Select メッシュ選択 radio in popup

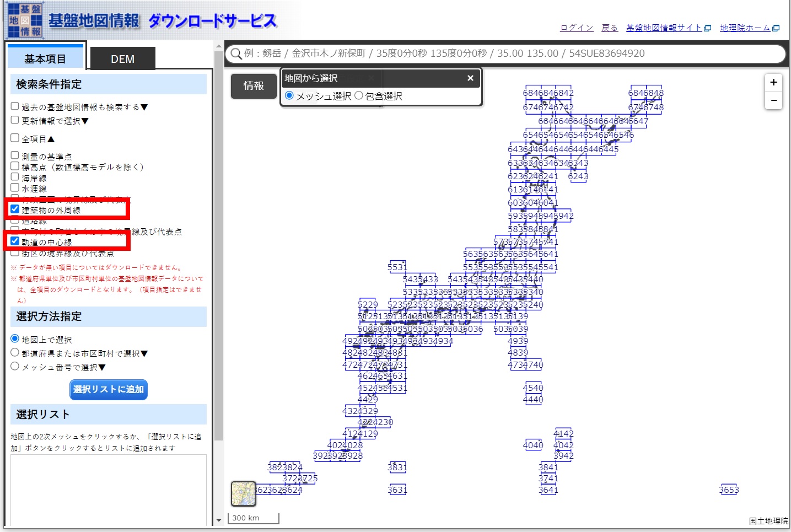289,95
